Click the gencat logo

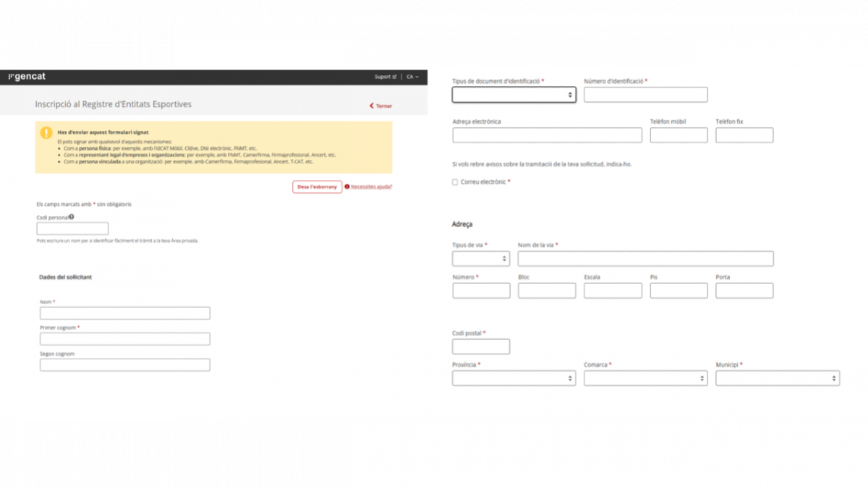27,77
